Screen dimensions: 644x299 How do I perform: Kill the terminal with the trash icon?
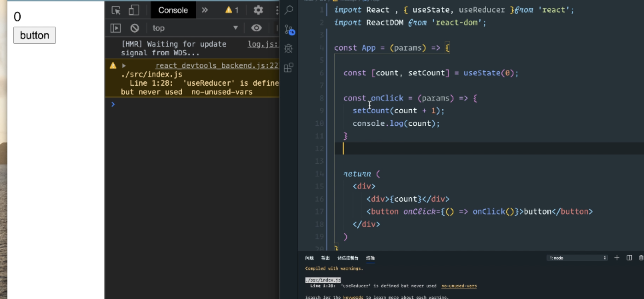(x=641, y=258)
